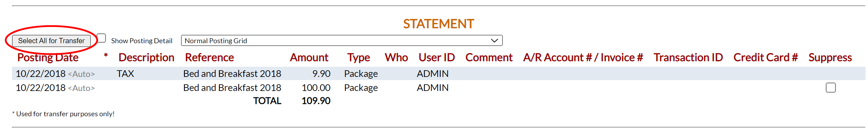Select the Comment column header
This screenshot has height=131, width=868.
489,58
